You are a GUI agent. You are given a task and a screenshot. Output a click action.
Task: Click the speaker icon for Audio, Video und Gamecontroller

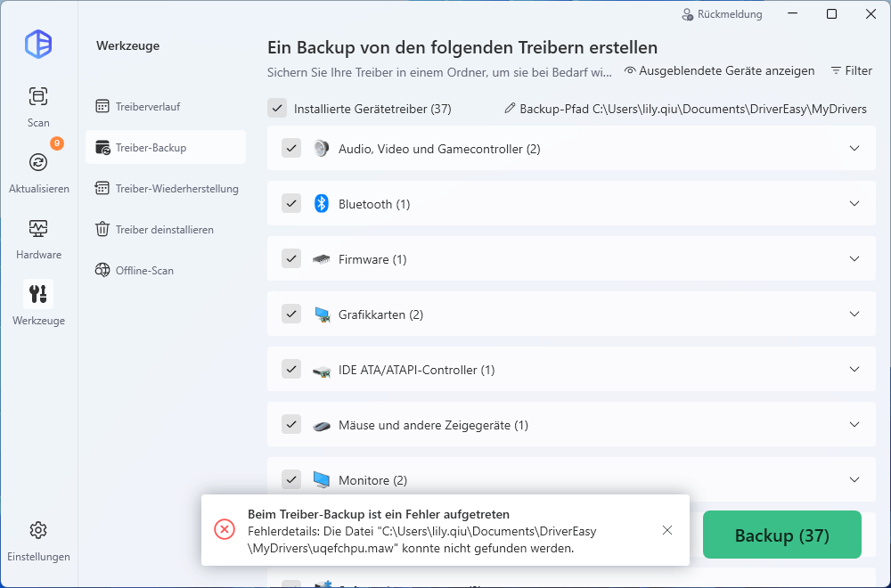pyautogui.click(x=321, y=149)
